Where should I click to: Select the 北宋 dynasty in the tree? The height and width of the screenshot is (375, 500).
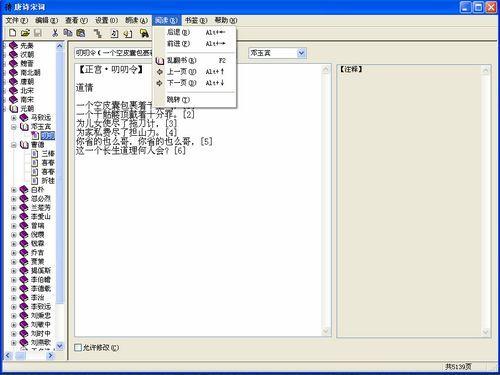(x=27, y=90)
